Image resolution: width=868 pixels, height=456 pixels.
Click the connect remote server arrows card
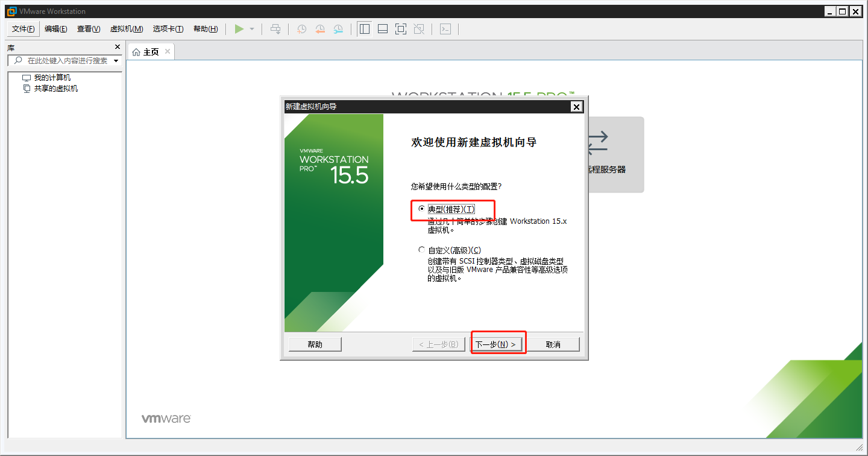615,154
